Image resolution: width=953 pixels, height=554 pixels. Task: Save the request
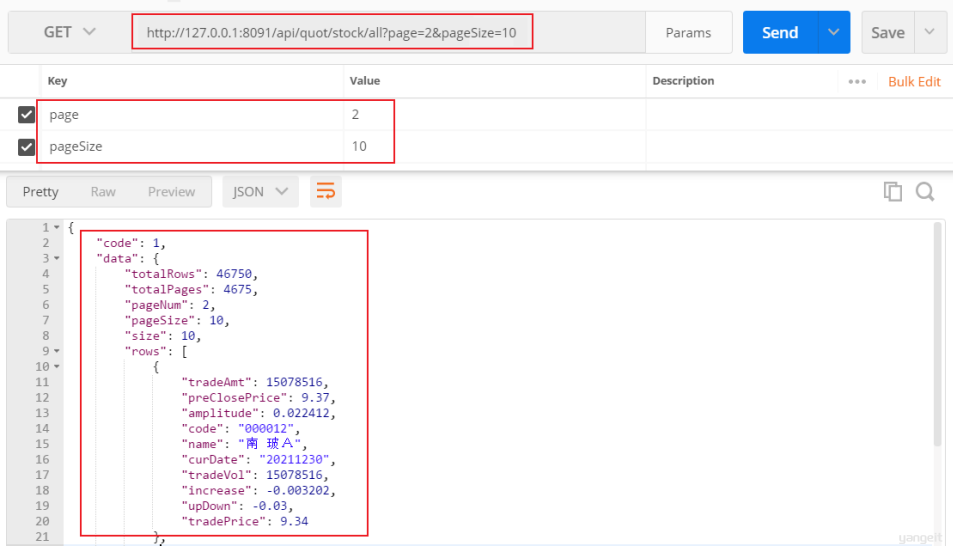[887, 33]
